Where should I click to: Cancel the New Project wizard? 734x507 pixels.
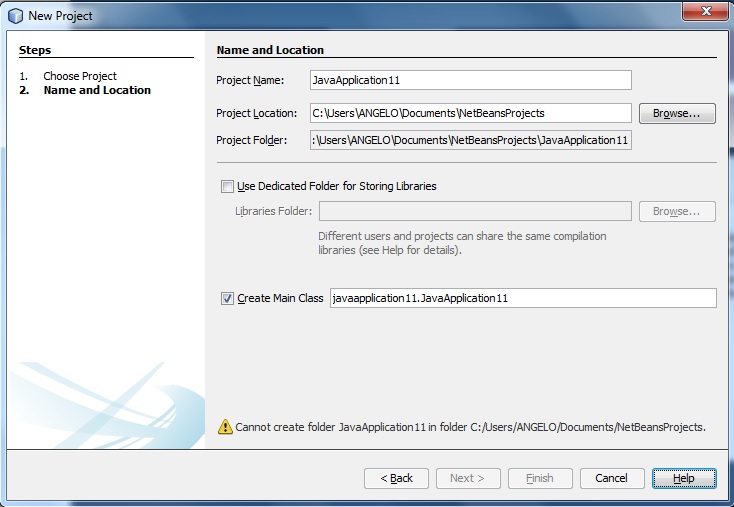[612, 478]
